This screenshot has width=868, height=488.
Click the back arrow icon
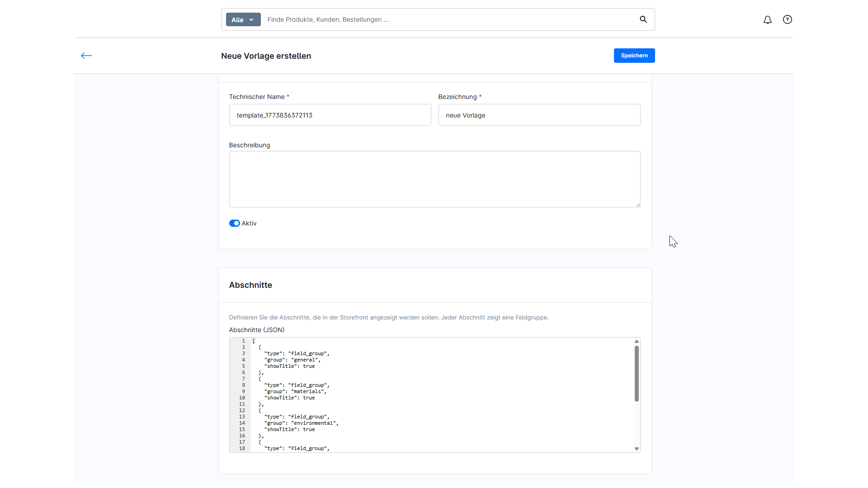point(86,56)
